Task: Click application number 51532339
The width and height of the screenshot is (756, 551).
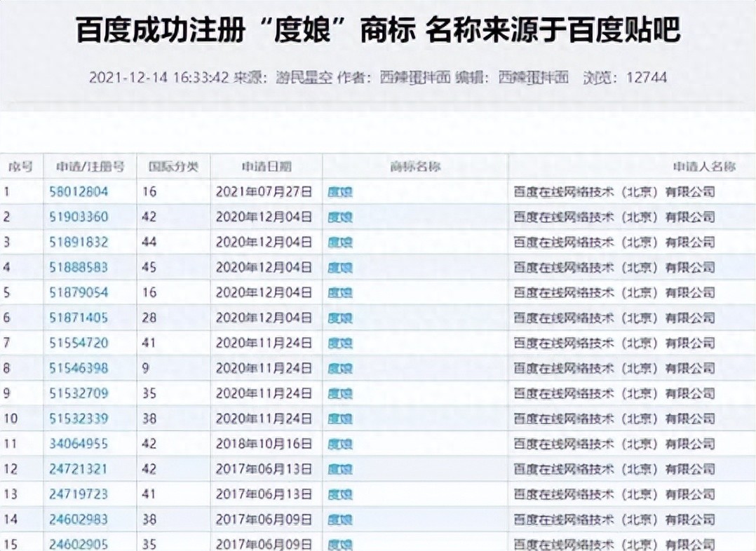Action: 79,419
